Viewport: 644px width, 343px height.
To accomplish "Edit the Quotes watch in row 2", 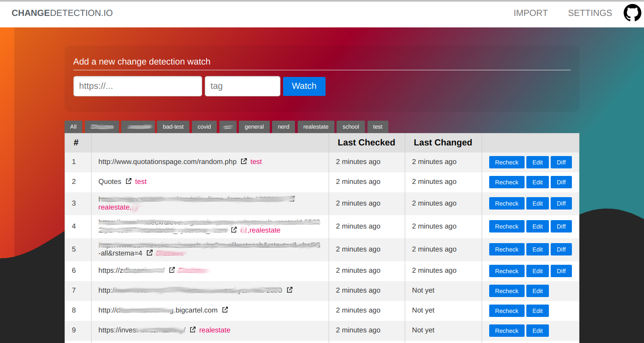I will [x=537, y=182].
